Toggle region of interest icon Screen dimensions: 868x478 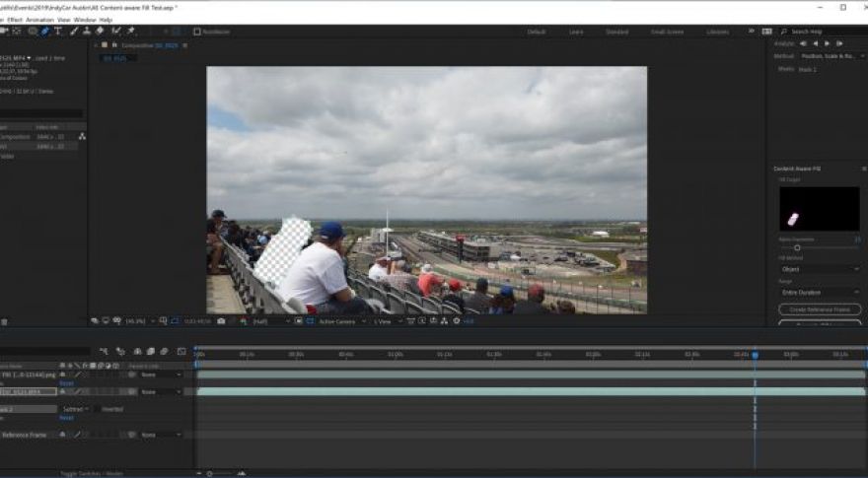(298, 321)
